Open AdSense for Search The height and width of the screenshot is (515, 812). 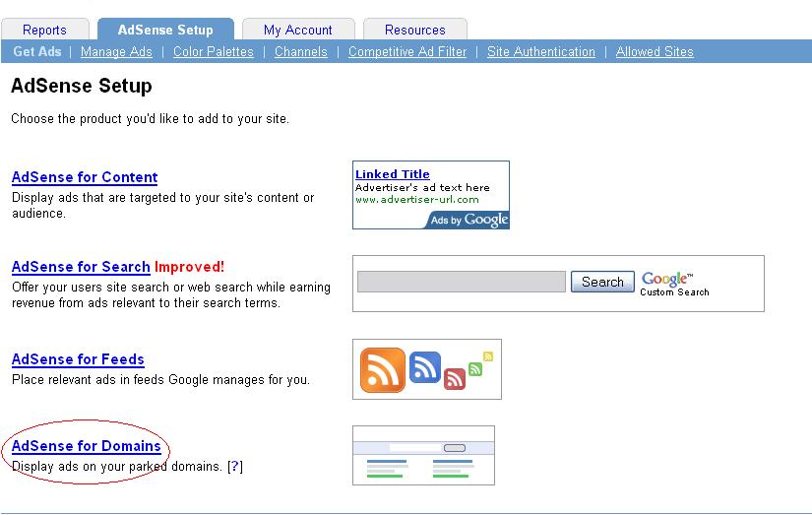81,267
